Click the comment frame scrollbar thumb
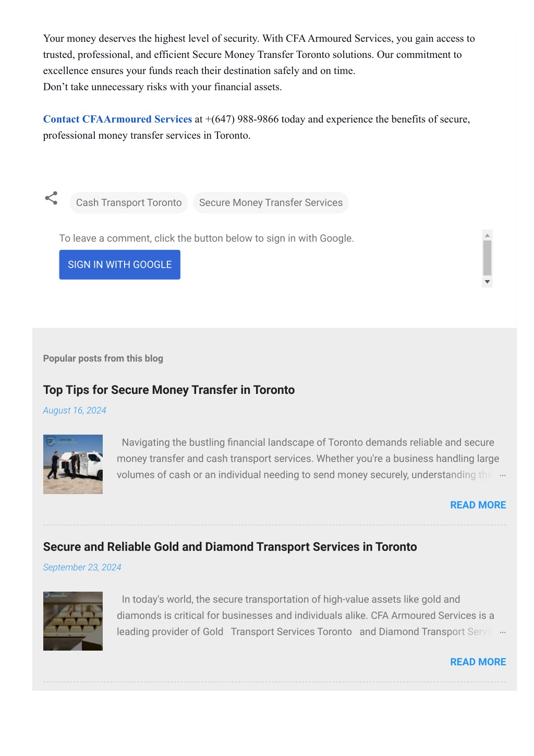The width and height of the screenshot is (534, 756). click(x=487, y=258)
